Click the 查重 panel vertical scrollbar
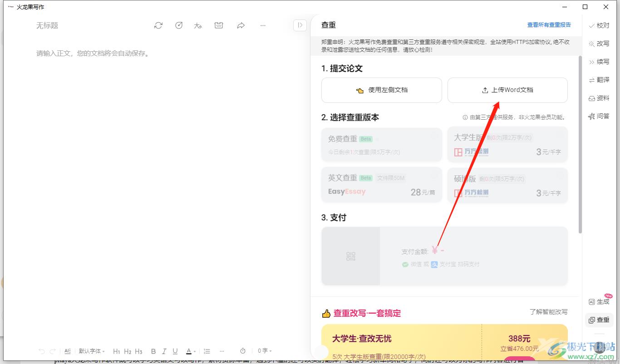This screenshot has width=620, height=364. click(x=580, y=145)
